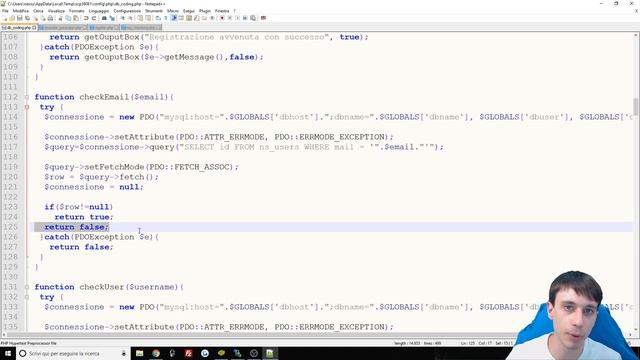Toggle synchronized vertical scrolling icon
640x360 pixels.
click(140, 18)
